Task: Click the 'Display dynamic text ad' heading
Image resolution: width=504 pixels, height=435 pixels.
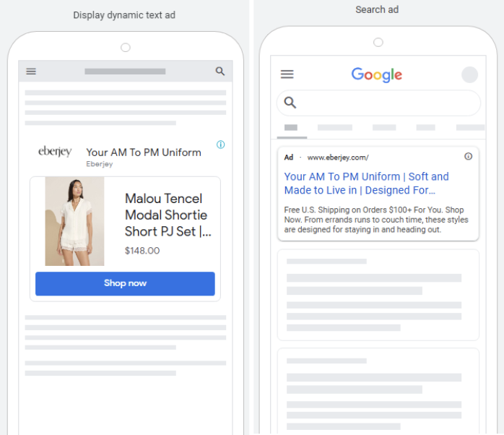Action: [x=124, y=15]
